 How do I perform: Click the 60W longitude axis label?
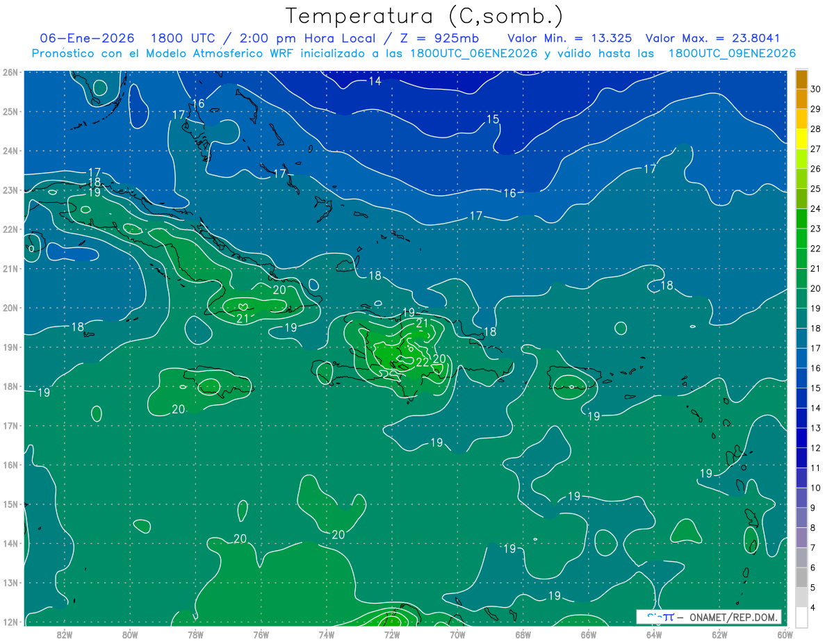785,634
